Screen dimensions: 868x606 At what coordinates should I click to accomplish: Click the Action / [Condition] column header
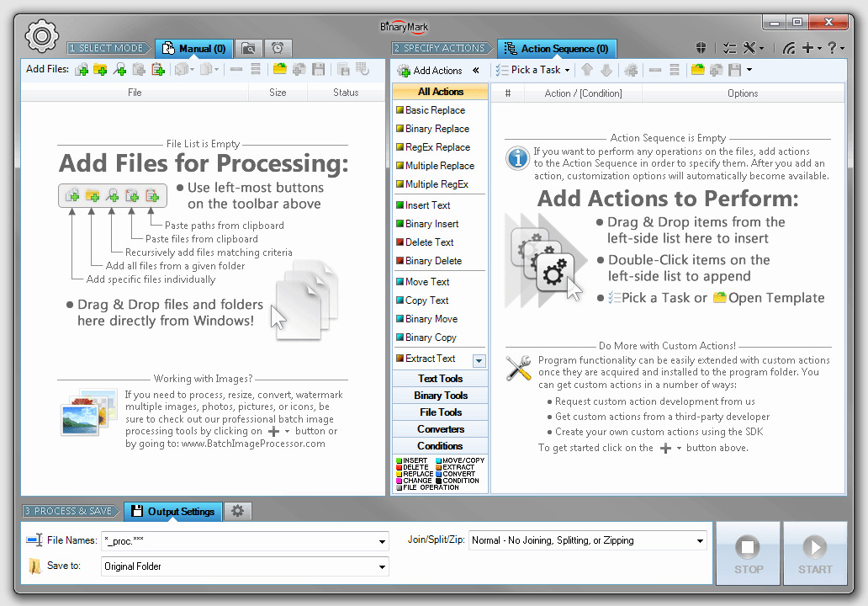click(584, 93)
